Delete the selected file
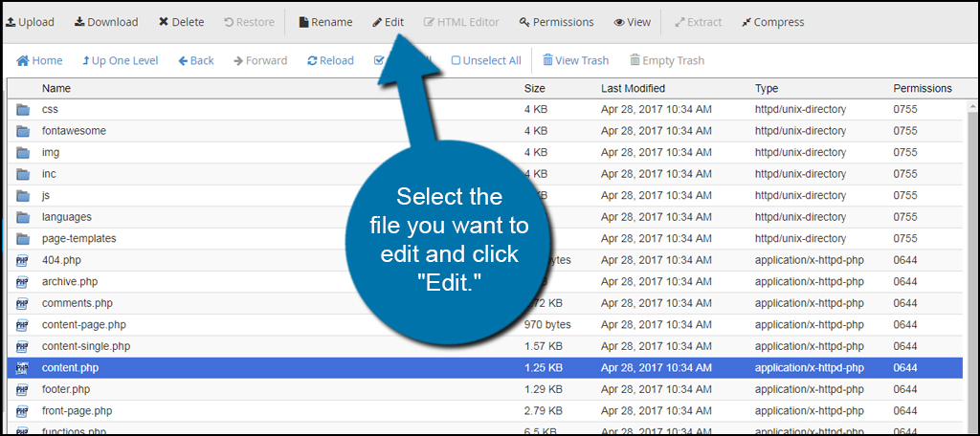This screenshot has height=436, width=980. point(181,22)
